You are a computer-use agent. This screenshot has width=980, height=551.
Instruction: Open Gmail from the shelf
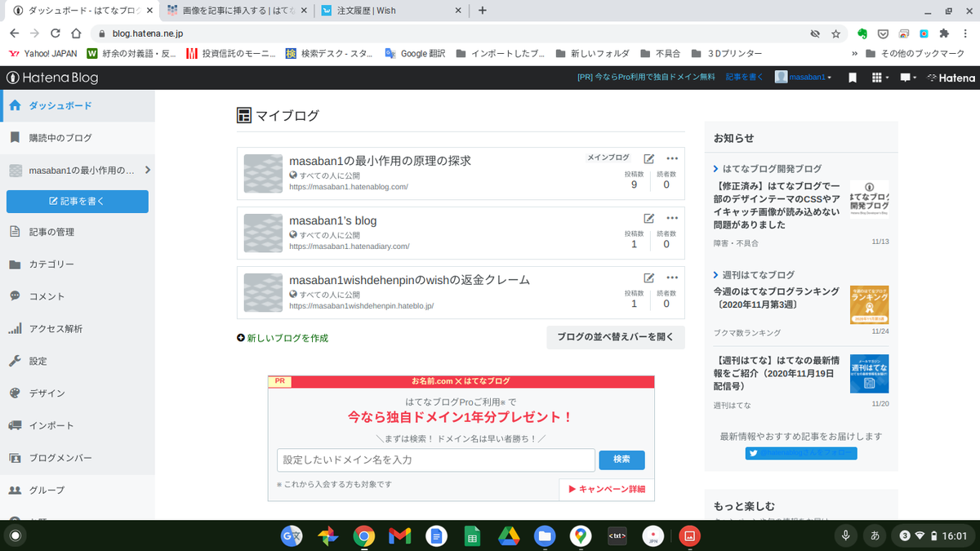coord(399,536)
